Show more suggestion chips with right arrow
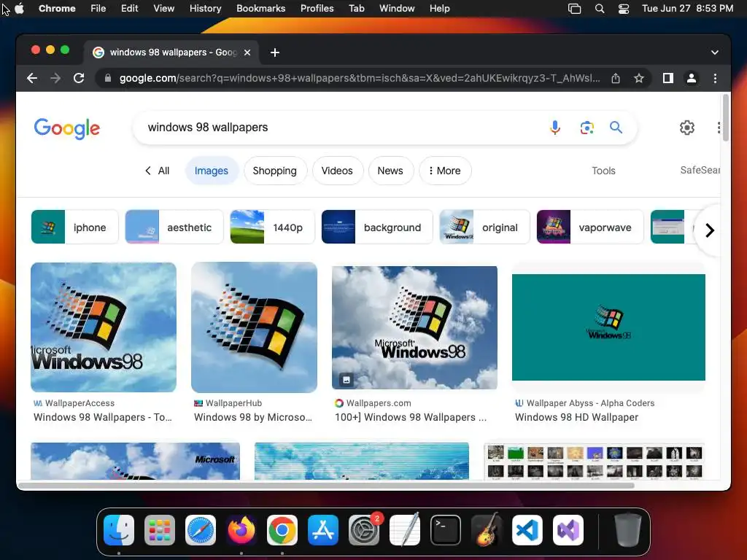Image resolution: width=747 pixels, height=560 pixels. 709,230
